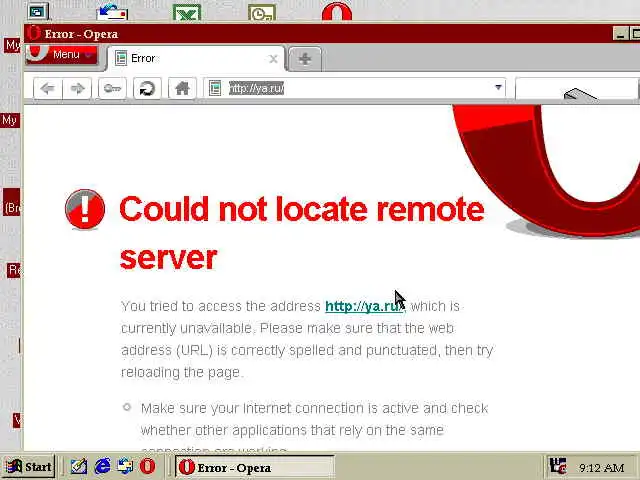Click the red exclamation error icon
The height and width of the screenshot is (480, 640).
point(85,209)
